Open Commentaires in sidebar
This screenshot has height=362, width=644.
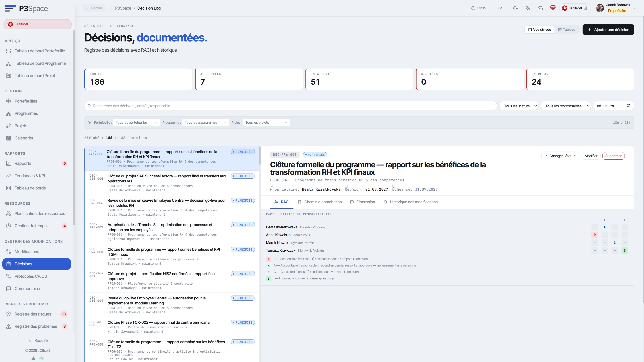coord(37,288)
